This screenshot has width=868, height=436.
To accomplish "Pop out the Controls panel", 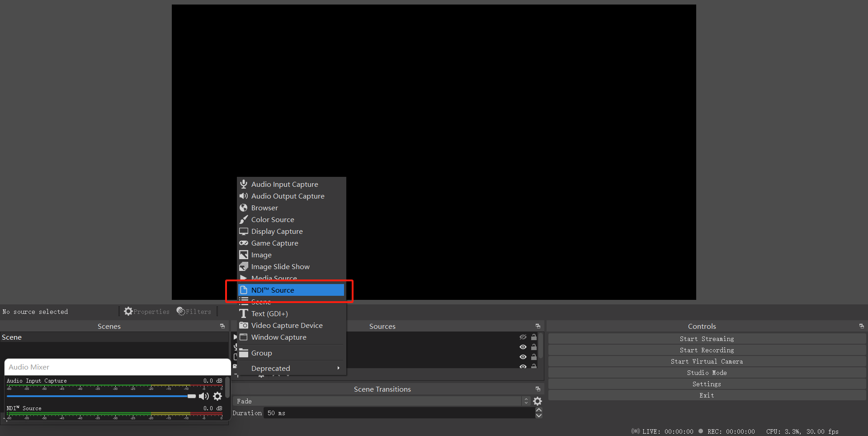I will [x=861, y=325].
